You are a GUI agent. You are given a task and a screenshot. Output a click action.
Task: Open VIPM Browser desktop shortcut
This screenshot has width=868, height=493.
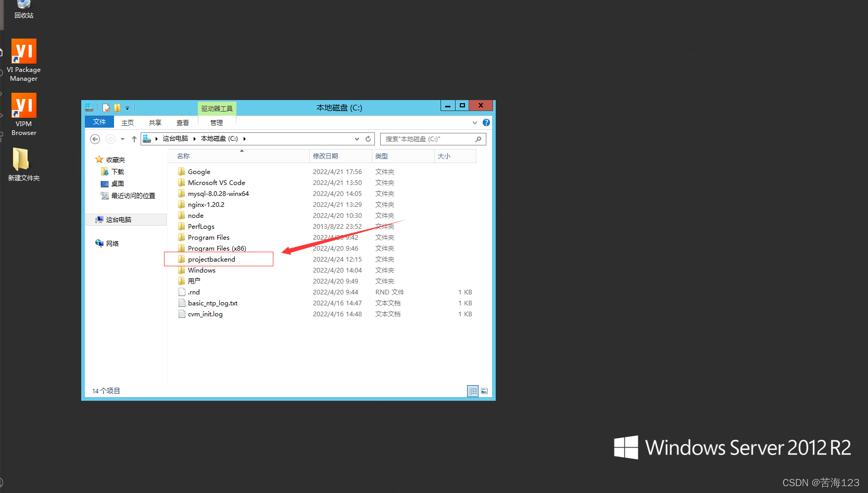tap(23, 115)
